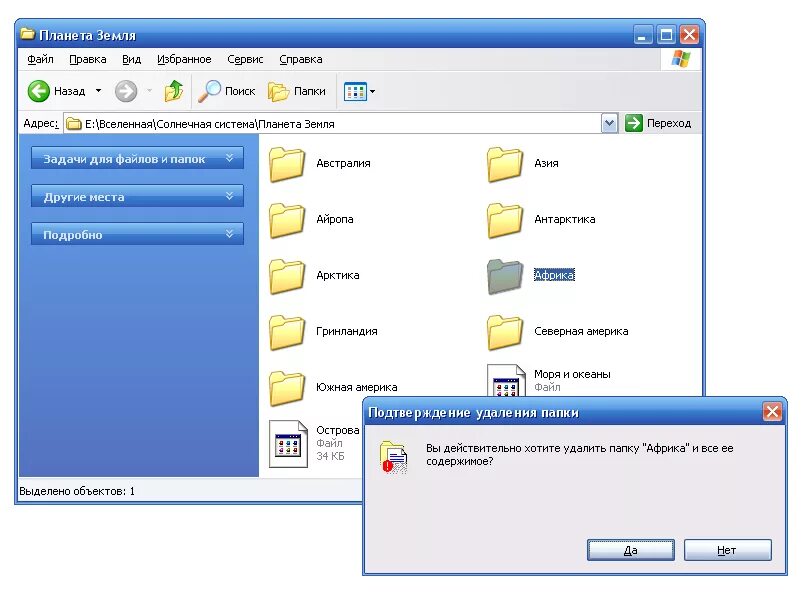This screenshot has height=594, width=806.
Task: Select the Северная америка folder icon
Action: 505,332
